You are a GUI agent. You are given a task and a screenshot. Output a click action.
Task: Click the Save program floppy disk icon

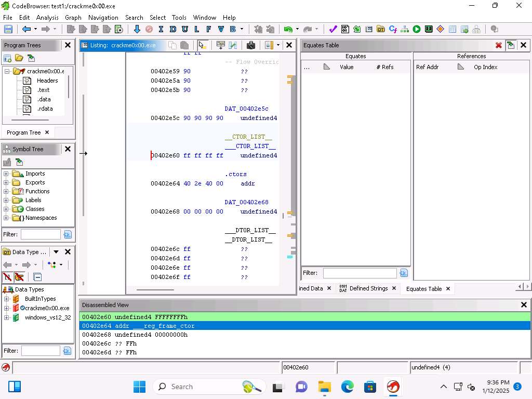8,30
